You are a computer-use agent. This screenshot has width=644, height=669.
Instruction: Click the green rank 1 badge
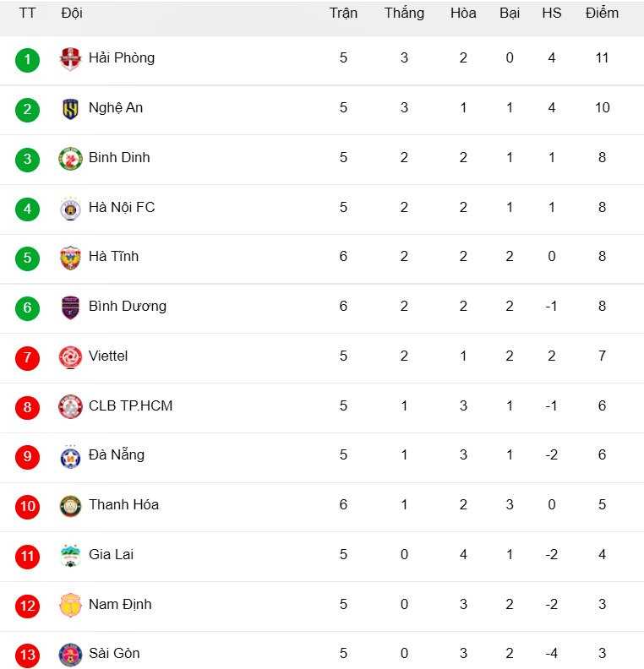pyautogui.click(x=27, y=60)
